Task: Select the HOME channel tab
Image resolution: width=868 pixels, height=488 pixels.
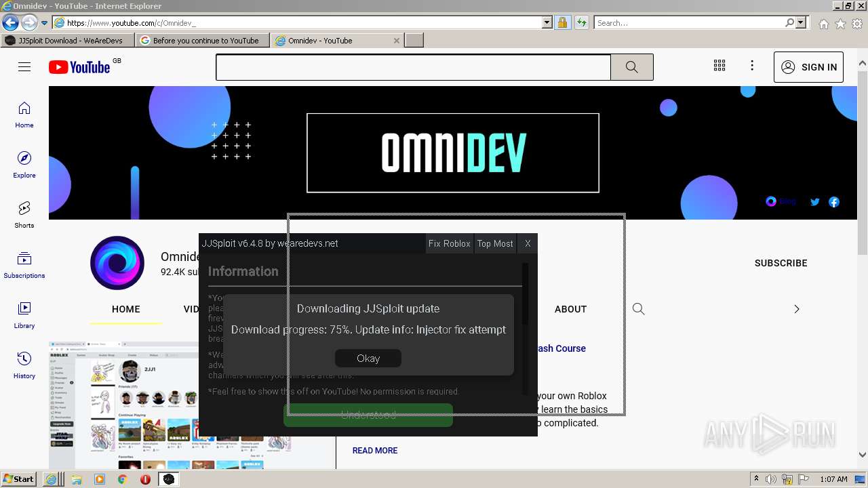Action: 125,309
